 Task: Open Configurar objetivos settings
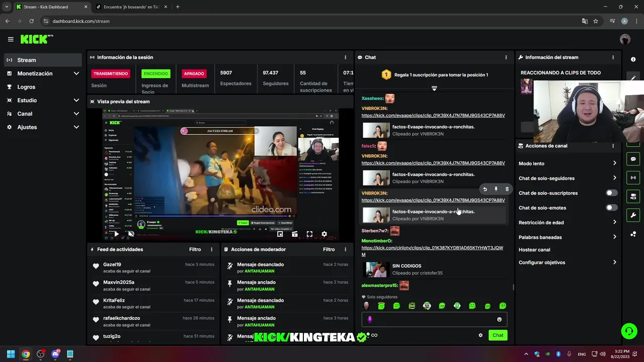pos(568,262)
